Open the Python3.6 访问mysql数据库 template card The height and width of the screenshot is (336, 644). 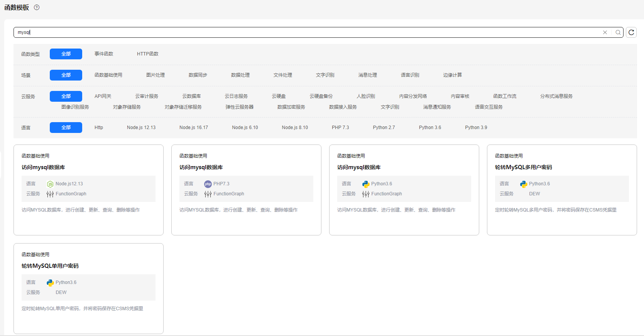pyautogui.click(x=404, y=190)
